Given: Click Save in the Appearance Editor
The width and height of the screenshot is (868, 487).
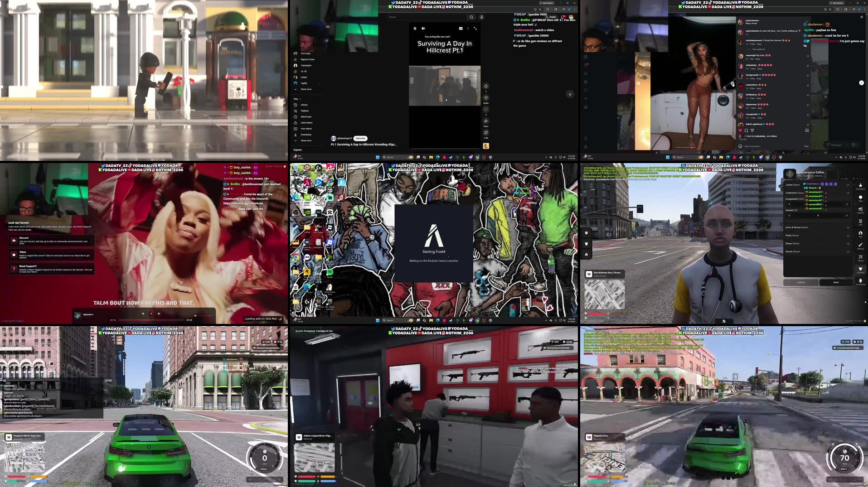Looking at the screenshot, I should [x=836, y=282].
